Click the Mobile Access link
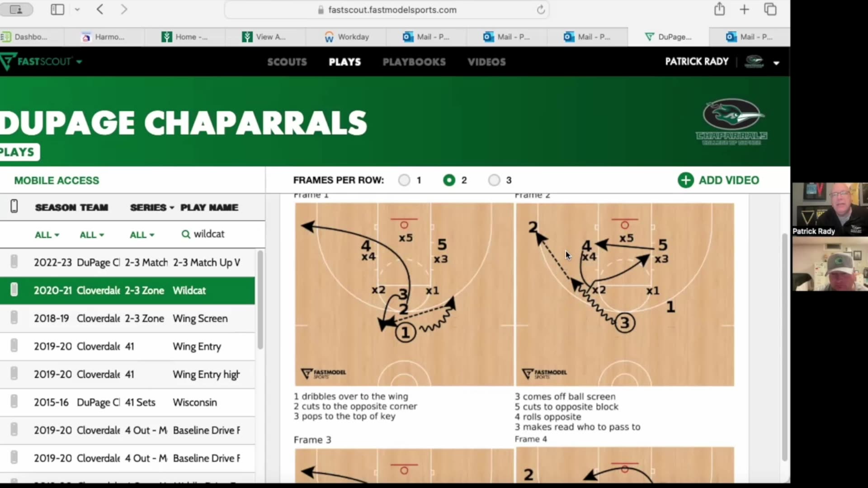 [x=57, y=180]
